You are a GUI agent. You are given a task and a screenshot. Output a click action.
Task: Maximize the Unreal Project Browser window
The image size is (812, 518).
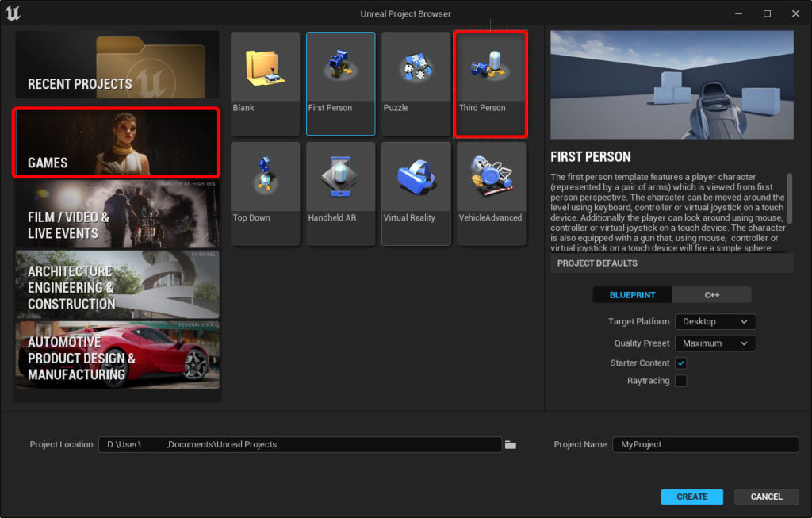pos(767,14)
